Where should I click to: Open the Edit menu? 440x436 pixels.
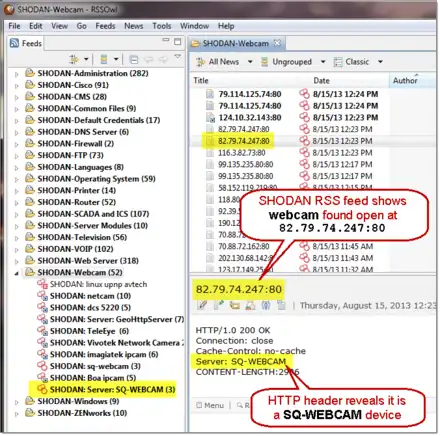tap(35, 26)
